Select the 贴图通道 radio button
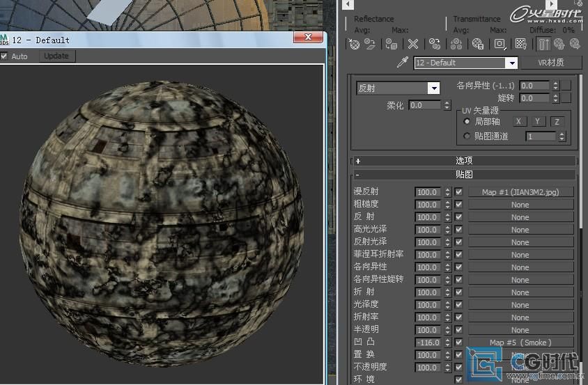 [467, 136]
